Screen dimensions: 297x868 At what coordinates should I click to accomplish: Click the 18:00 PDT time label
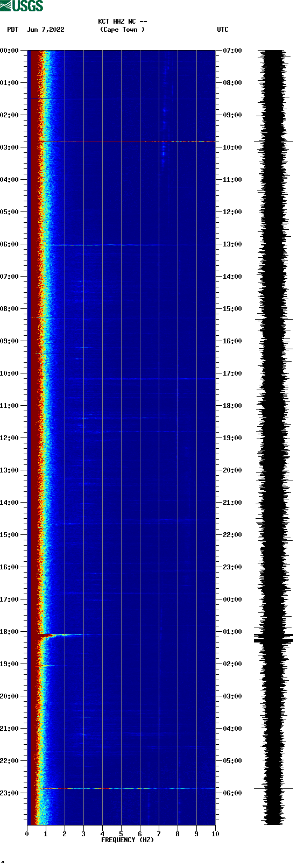(9, 632)
